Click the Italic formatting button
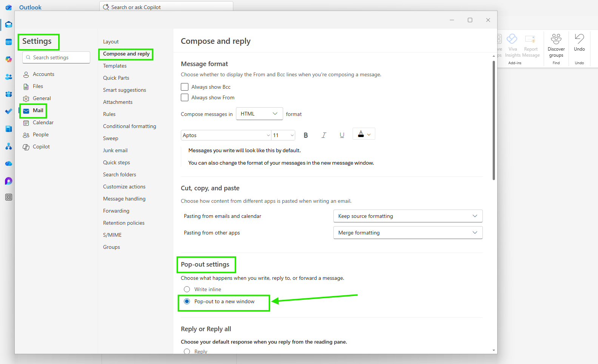Image resolution: width=598 pixels, height=364 pixels. point(324,135)
